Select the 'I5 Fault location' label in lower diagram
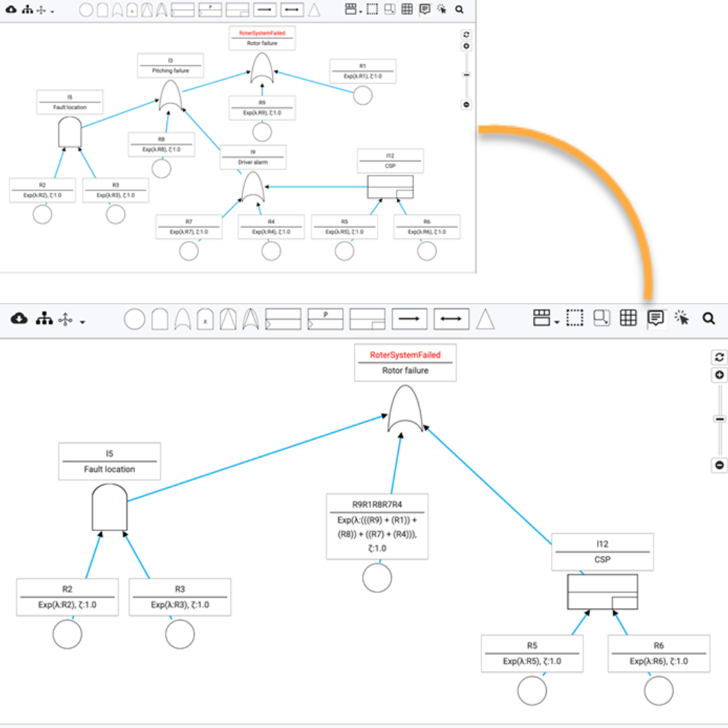Viewport: 728px width, 728px height. click(x=109, y=461)
